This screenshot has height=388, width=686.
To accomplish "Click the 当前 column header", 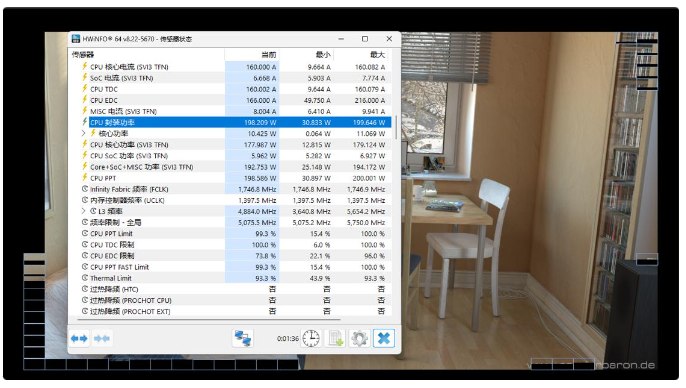I will click(252, 55).
